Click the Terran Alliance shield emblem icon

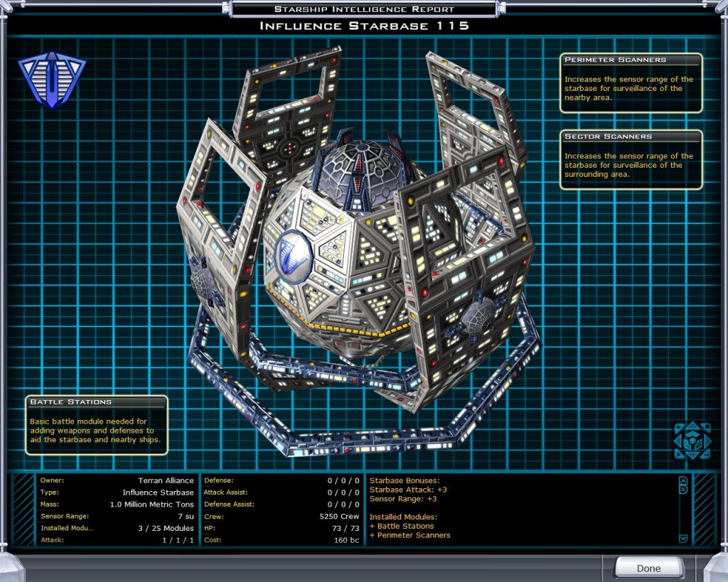[51, 80]
